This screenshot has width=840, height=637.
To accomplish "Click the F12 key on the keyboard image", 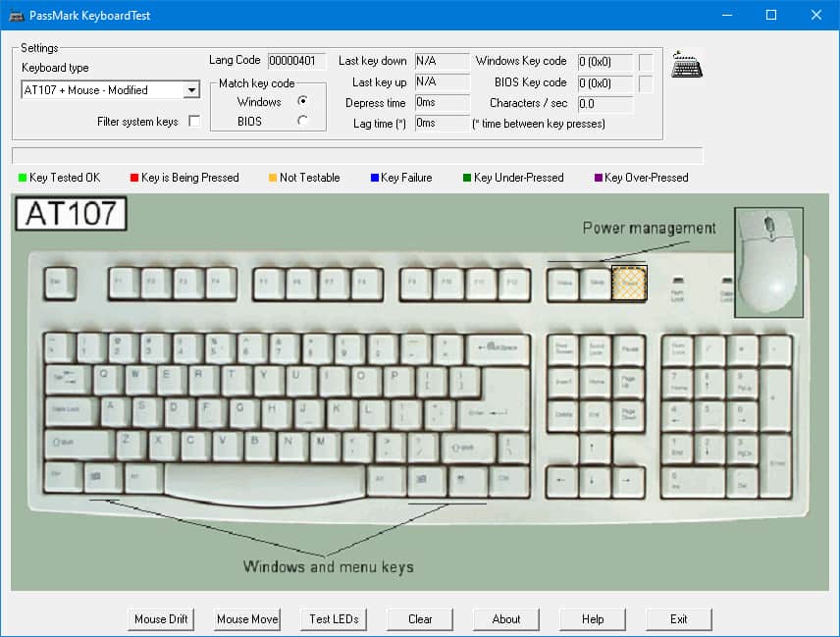I will point(514,284).
